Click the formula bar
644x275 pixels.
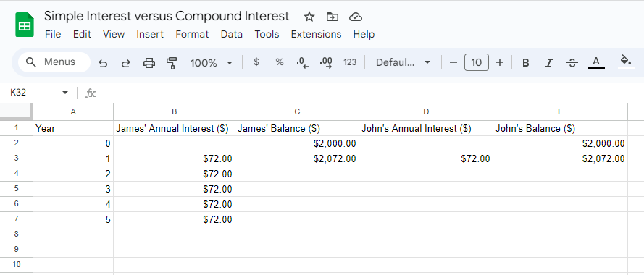369,93
